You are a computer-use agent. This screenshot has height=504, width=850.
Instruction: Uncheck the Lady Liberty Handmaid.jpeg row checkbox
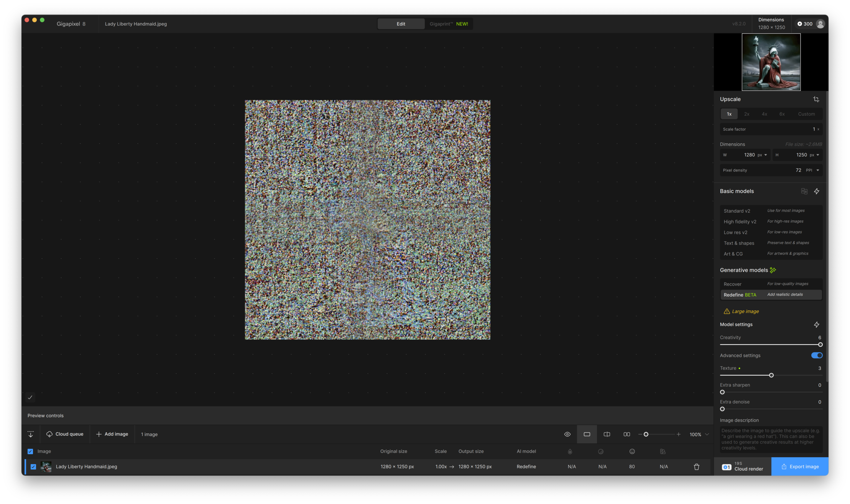(x=33, y=466)
